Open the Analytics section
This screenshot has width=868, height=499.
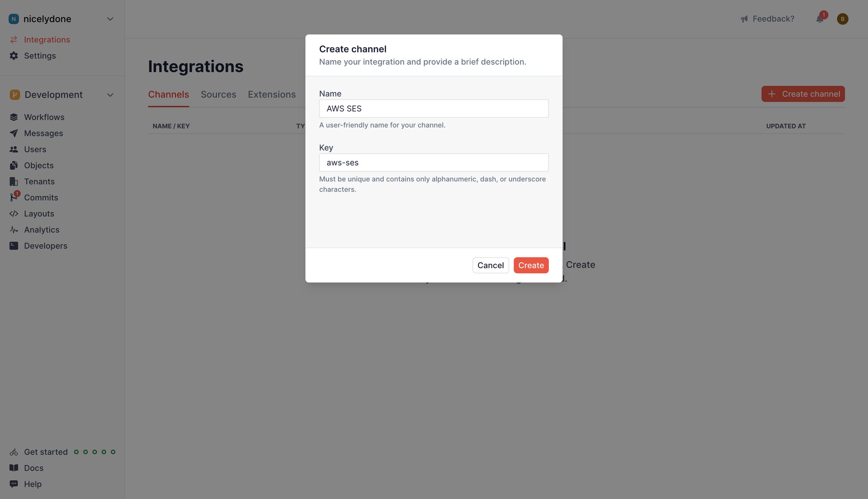click(x=42, y=229)
